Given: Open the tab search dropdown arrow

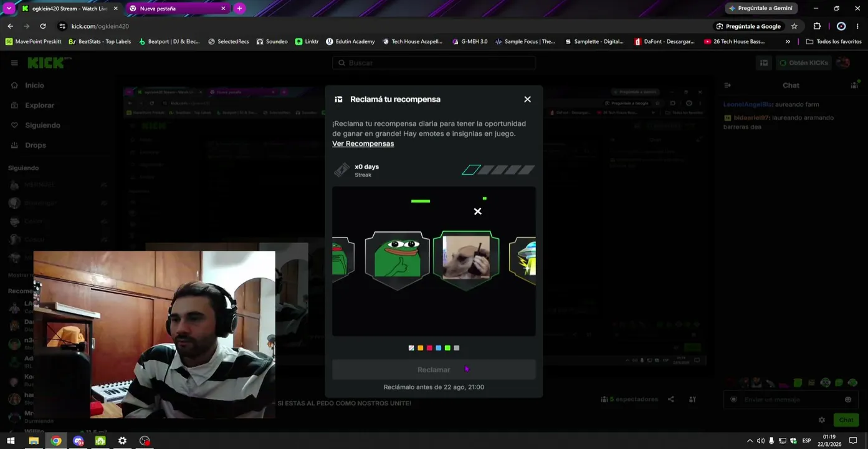Looking at the screenshot, I should coord(9,8).
